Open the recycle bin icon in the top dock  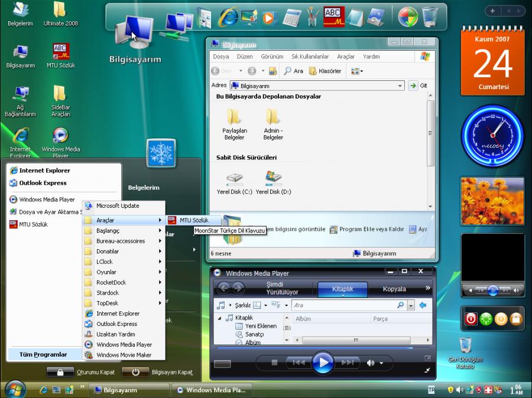click(x=430, y=17)
